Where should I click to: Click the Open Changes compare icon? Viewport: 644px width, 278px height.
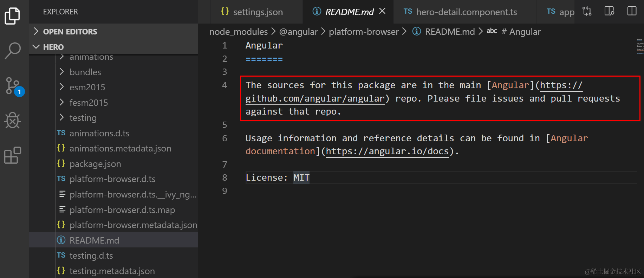point(587,11)
